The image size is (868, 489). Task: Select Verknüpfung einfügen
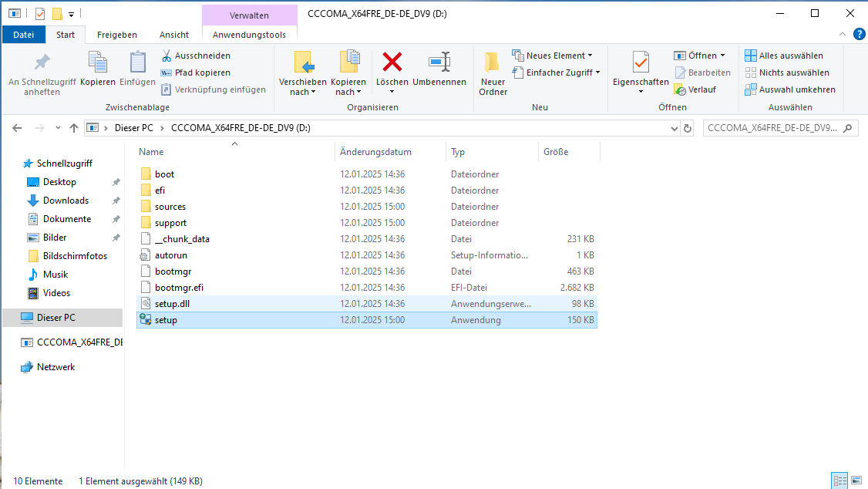(x=213, y=89)
